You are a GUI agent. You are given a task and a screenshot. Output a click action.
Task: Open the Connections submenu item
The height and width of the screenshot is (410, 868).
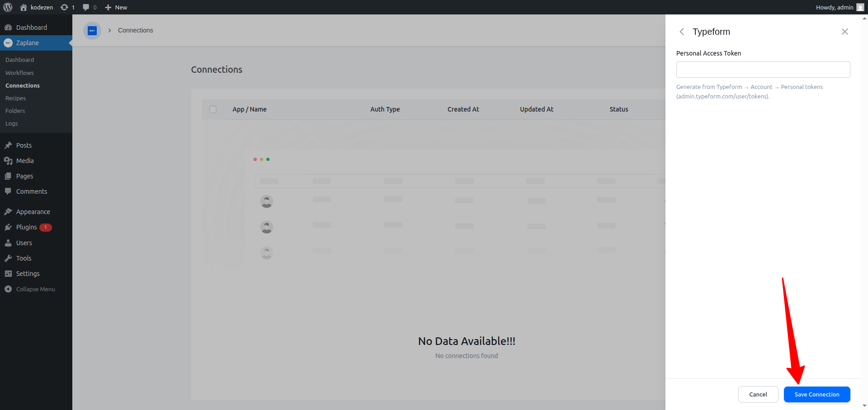click(x=23, y=85)
